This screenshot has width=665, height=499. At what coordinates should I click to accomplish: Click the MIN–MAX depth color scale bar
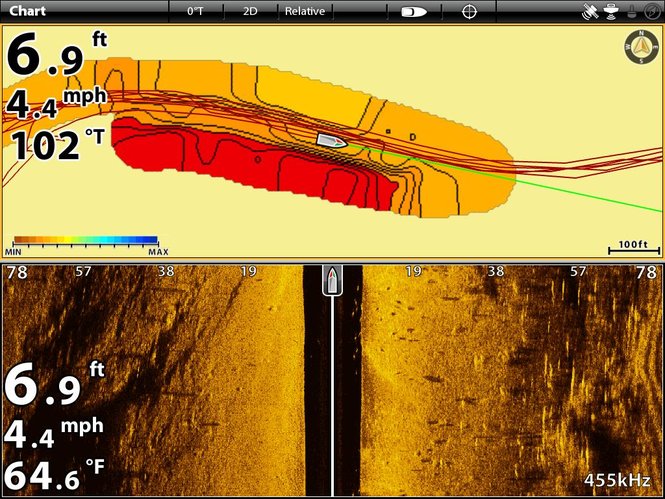point(85,241)
